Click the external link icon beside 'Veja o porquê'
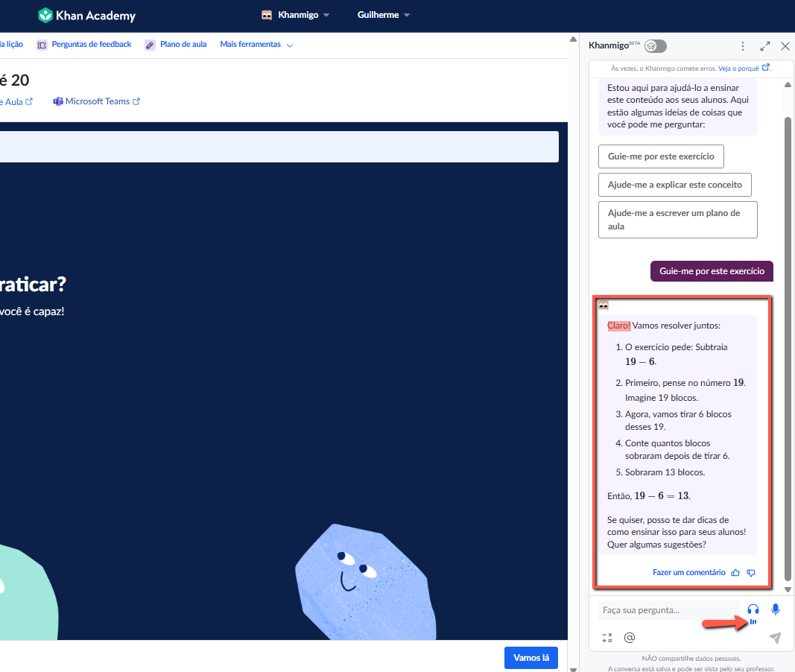The height and width of the screenshot is (672, 795). point(766,67)
